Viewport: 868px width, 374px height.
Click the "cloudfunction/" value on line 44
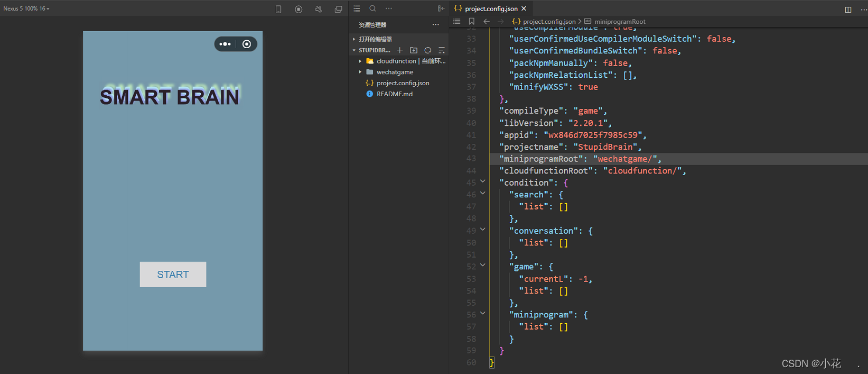pos(642,171)
